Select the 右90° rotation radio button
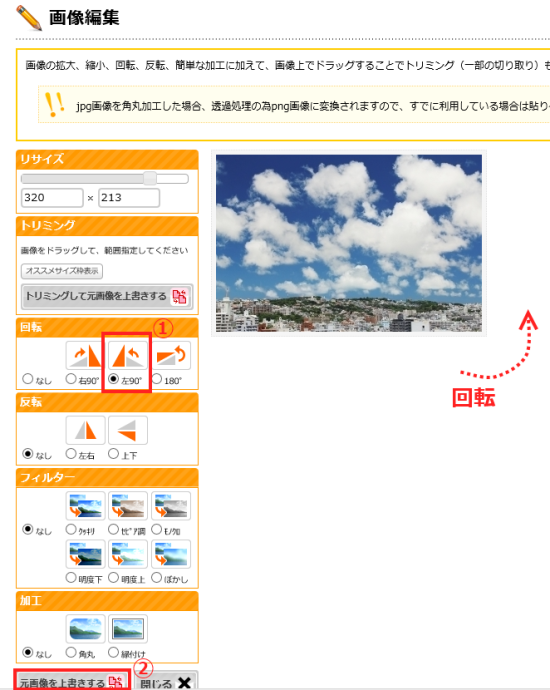Viewport: 550px width, 690px height. (71, 379)
